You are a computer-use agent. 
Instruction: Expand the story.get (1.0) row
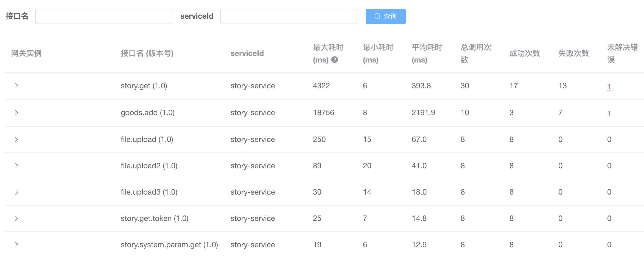tap(16, 86)
